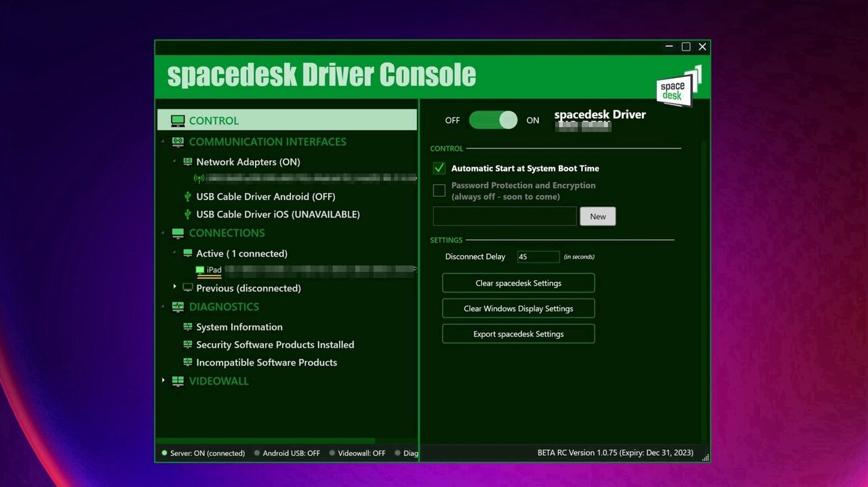Click the Incompatible Software Products icon
868x487 pixels.
[x=188, y=362]
